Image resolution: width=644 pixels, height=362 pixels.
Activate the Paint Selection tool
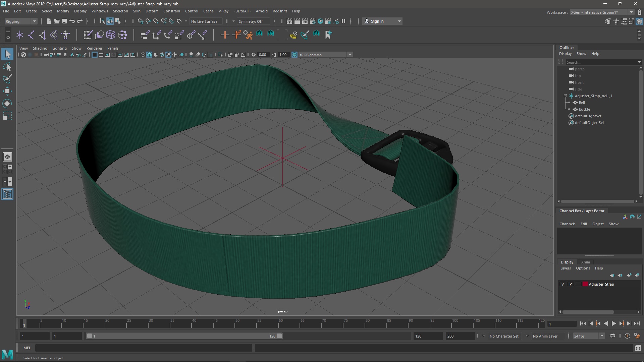click(7, 79)
